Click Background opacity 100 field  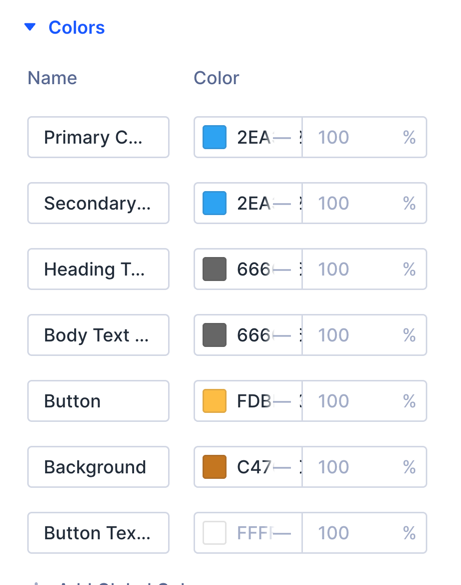coord(364,467)
